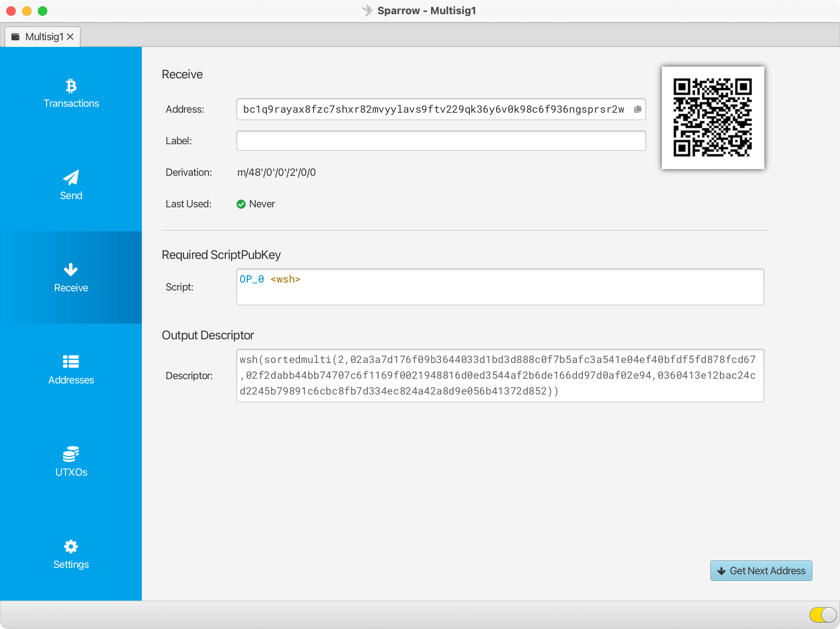Open the UTXOs coins icon
Viewport: 840px width, 629px height.
pos(71,454)
